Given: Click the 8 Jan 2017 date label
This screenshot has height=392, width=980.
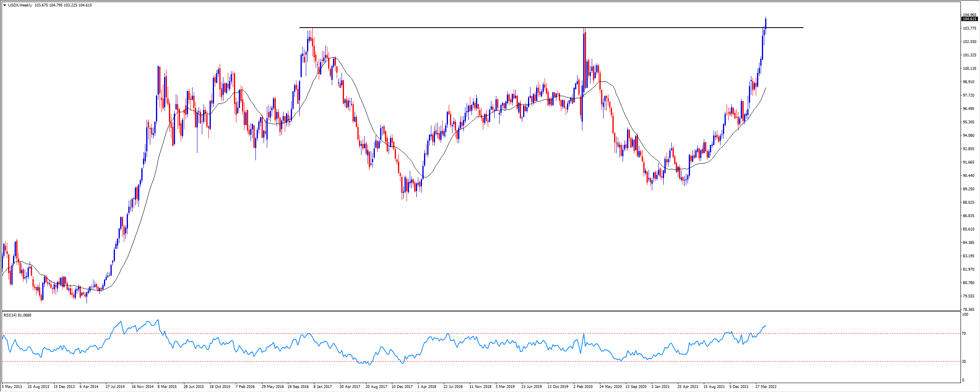Looking at the screenshot, I should point(322,387).
